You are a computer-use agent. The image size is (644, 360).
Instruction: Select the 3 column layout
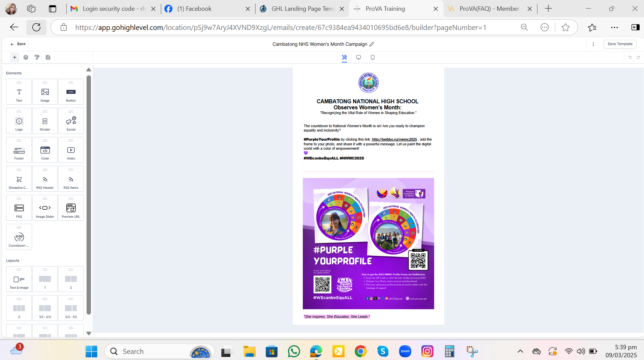[19, 308]
